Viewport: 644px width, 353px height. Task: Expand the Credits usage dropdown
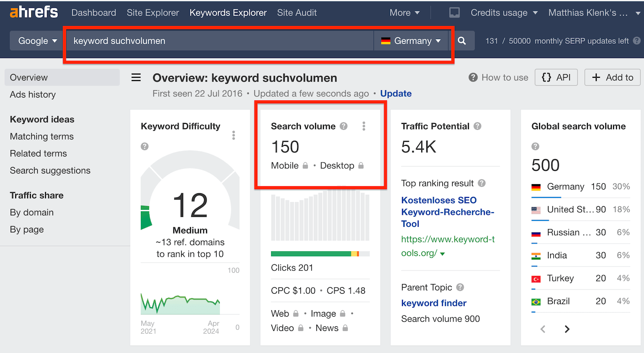coord(504,13)
